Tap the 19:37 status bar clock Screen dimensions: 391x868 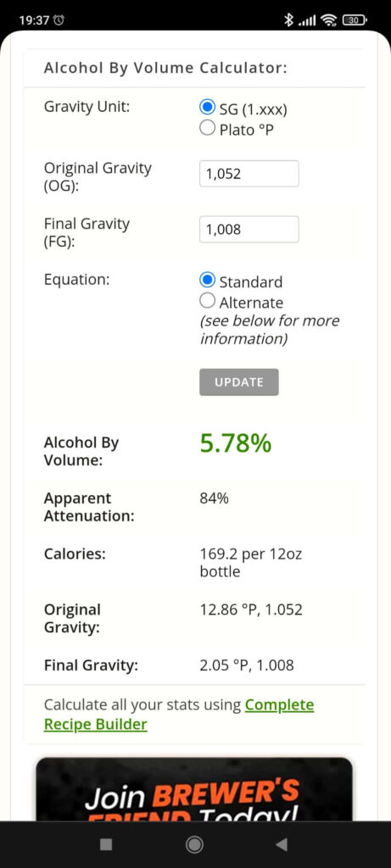[x=34, y=20]
